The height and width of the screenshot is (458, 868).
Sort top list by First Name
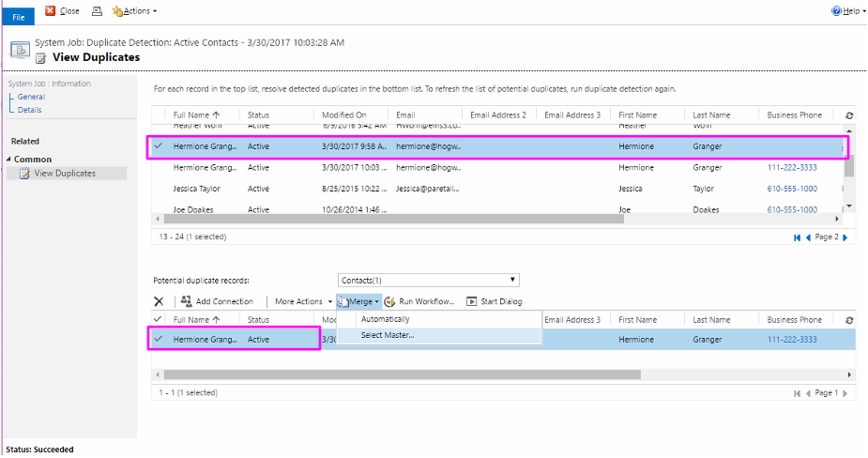point(638,114)
